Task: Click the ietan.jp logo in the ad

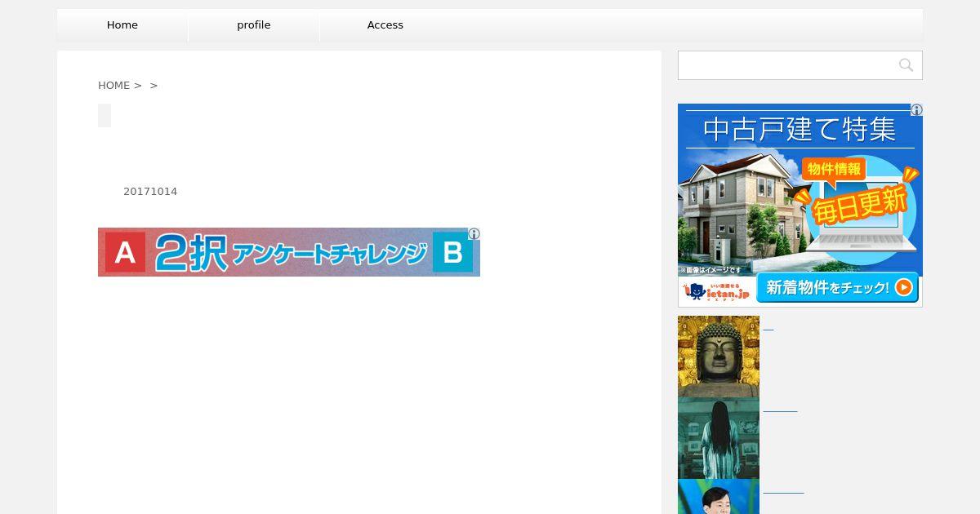Action: 717,290
